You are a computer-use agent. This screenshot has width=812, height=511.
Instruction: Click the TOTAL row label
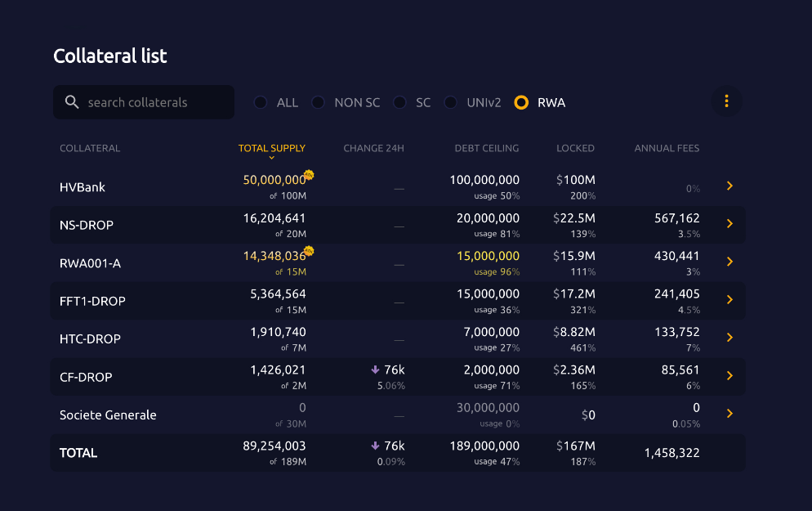pos(78,453)
